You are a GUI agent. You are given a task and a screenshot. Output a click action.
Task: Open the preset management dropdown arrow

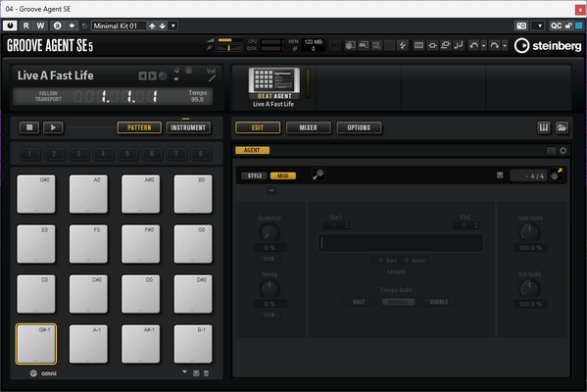pos(172,25)
